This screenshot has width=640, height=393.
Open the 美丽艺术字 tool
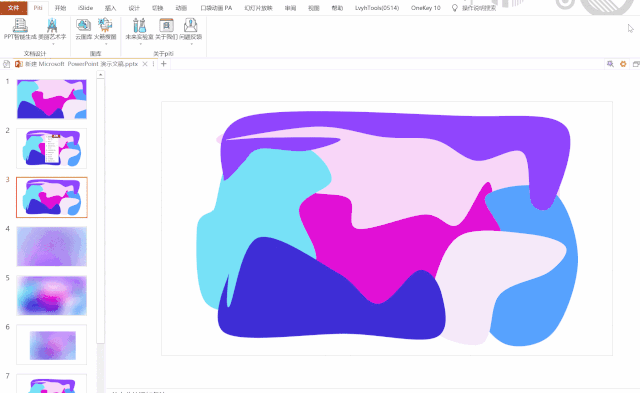click(x=52, y=26)
